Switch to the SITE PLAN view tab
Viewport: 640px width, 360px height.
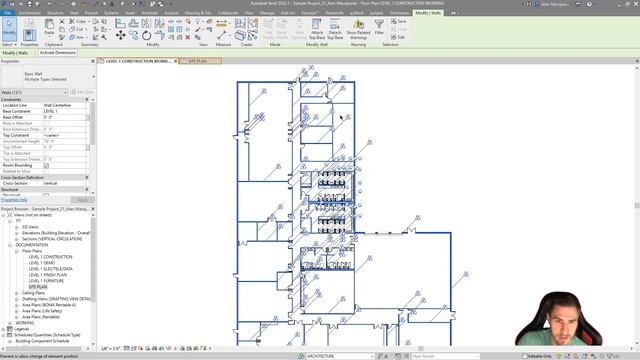pos(200,61)
